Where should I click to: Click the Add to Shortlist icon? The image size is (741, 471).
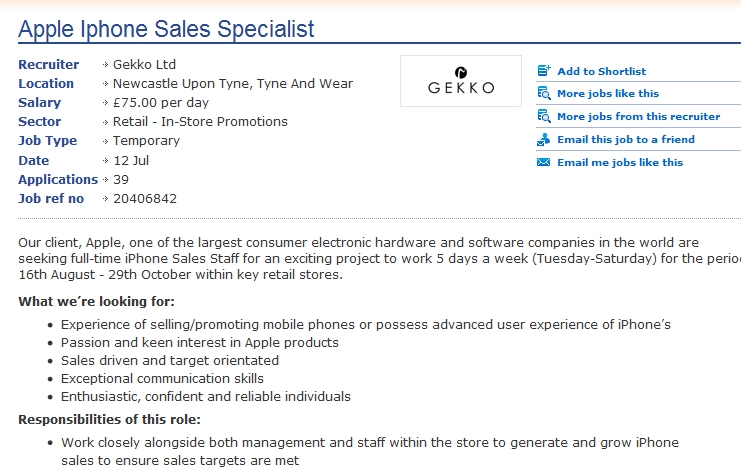pyautogui.click(x=544, y=71)
